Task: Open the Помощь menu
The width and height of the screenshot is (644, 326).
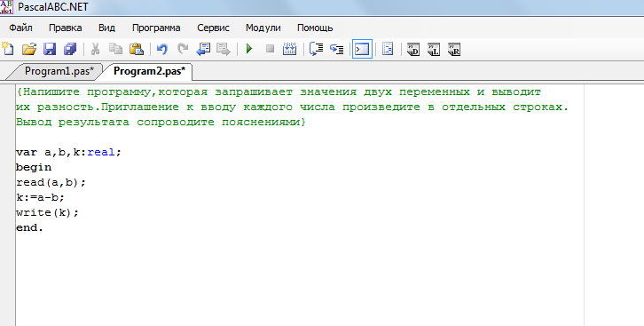Action: [x=315, y=28]
